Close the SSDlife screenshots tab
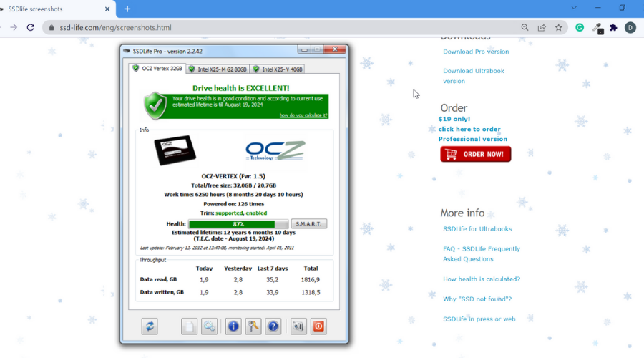 pos(107,9)
